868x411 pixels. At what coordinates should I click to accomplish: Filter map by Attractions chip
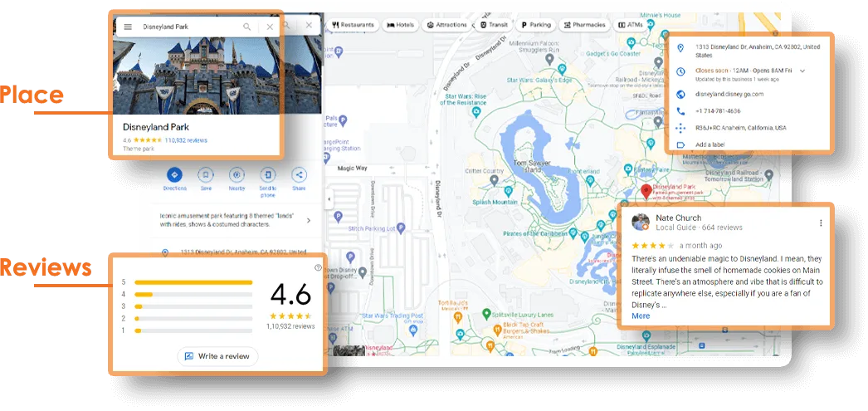pos(447,25)
